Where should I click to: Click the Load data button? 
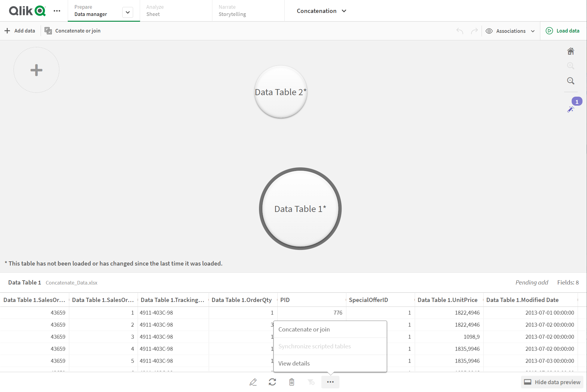point(564,31)
